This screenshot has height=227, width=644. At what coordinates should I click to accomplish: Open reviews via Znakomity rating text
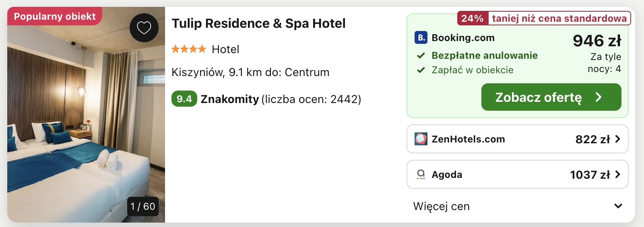click(230, 99)
